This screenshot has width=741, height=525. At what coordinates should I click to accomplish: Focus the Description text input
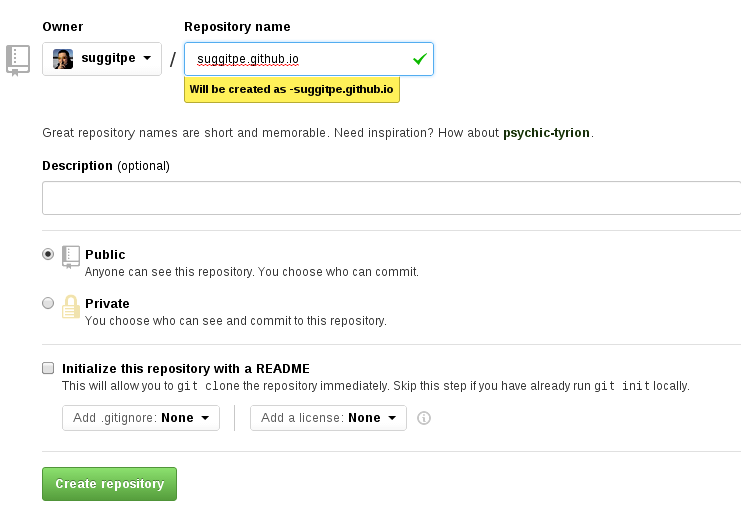[x=390, y=198]
